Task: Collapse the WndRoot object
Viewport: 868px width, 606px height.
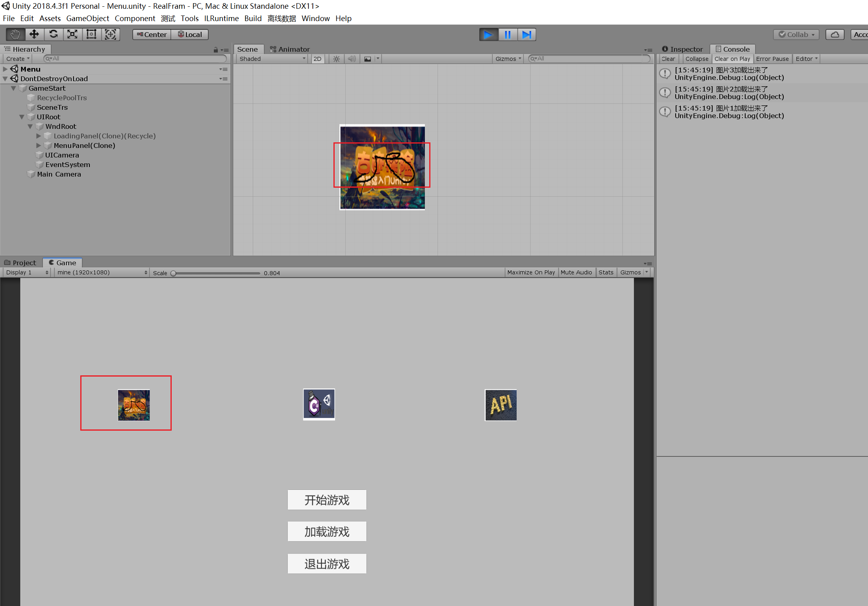Action: pos(30,126)
